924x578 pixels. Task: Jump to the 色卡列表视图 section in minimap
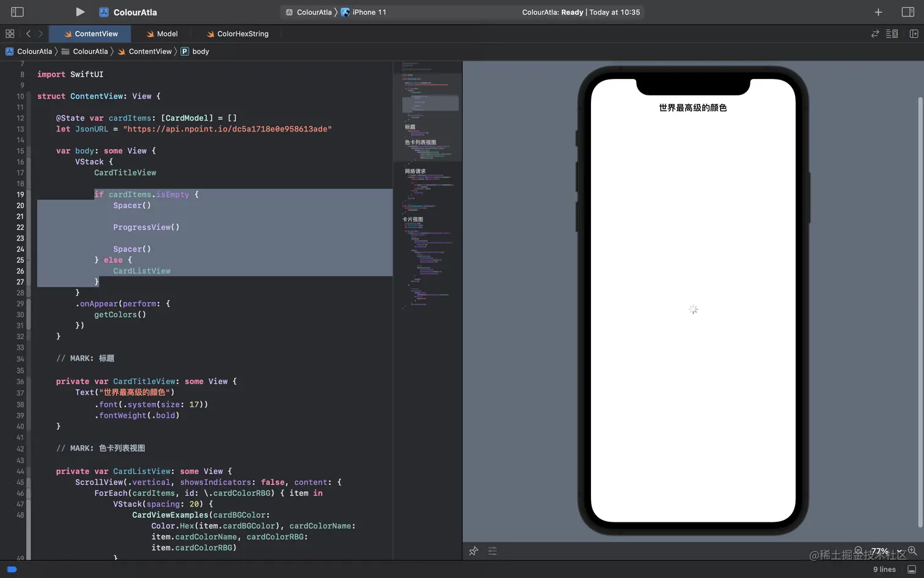pyautogui.click(x=420, y=143)
